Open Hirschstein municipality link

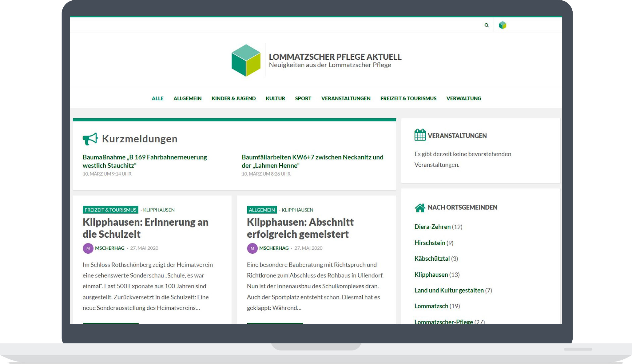tap(430, 243)
